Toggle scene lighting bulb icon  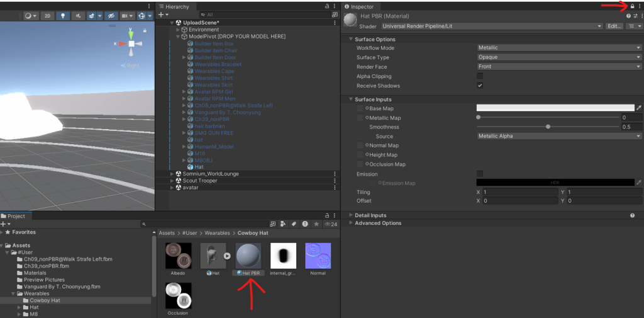click(x=63, y=16)
